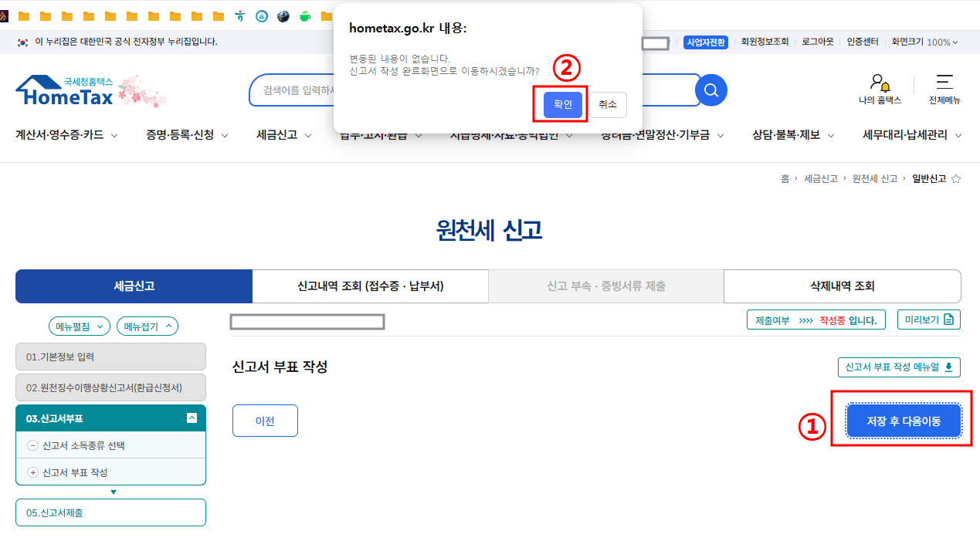Click the 미리보기 preview icon button

[x=948, y=320]
